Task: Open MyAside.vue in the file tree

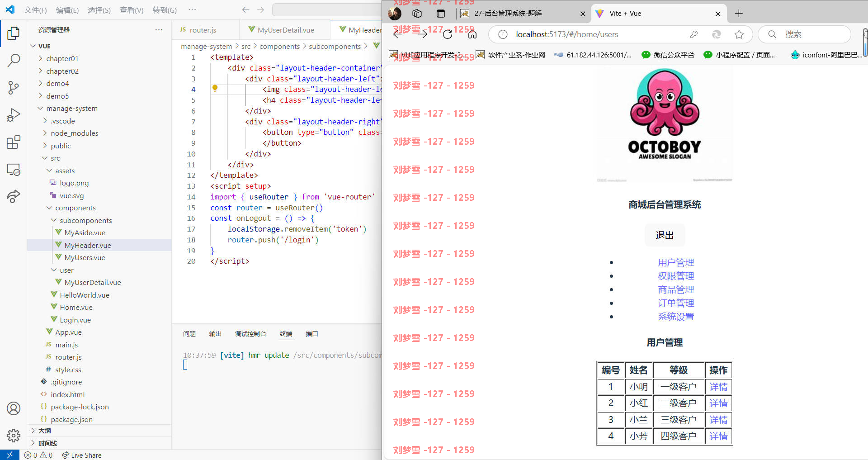Action: tap(85, 232)
